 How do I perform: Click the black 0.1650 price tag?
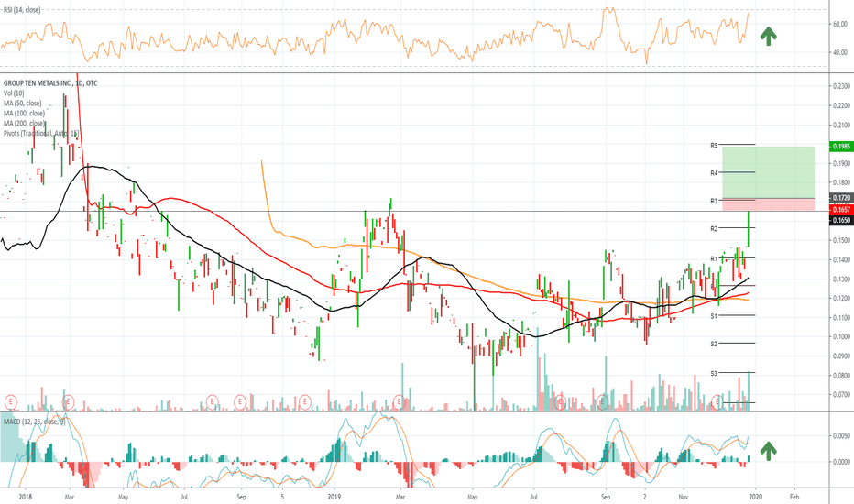click(x=841, y=220)
